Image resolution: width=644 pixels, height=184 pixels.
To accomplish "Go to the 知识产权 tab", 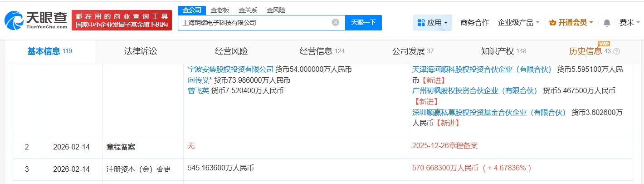I will pyautogui.click(x=497, y=51).
